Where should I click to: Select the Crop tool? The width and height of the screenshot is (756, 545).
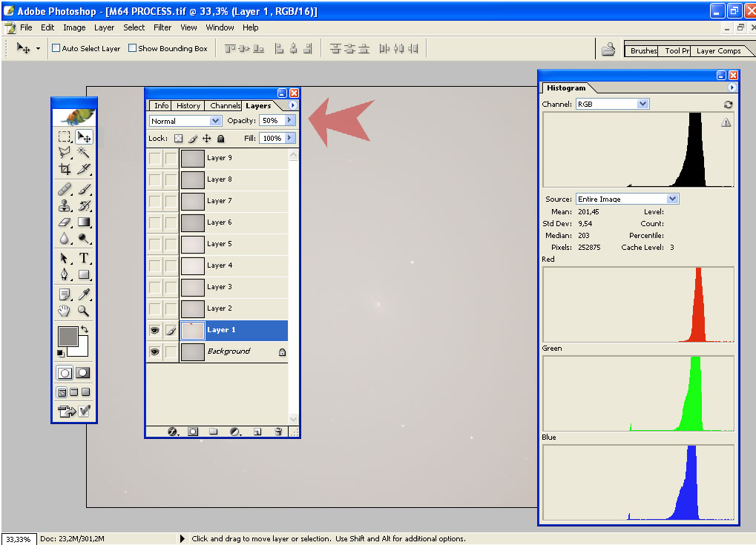coord(65,169)
